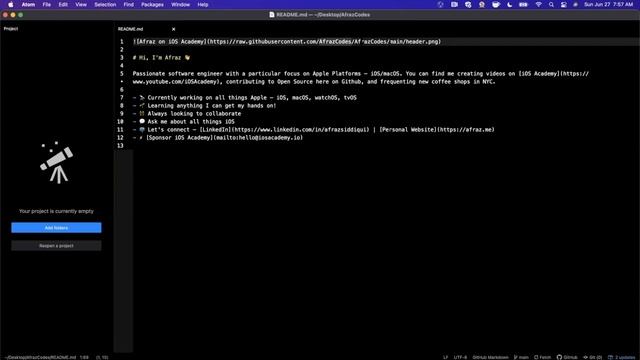Image resolution: width=640 pixels, height=360 pixels.
Task: Click the Project panel header
Action: (11, 29)
